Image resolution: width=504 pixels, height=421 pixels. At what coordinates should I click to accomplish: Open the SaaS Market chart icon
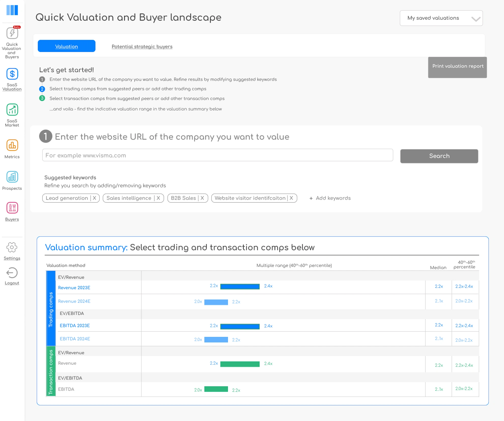[x=12, y=110]
